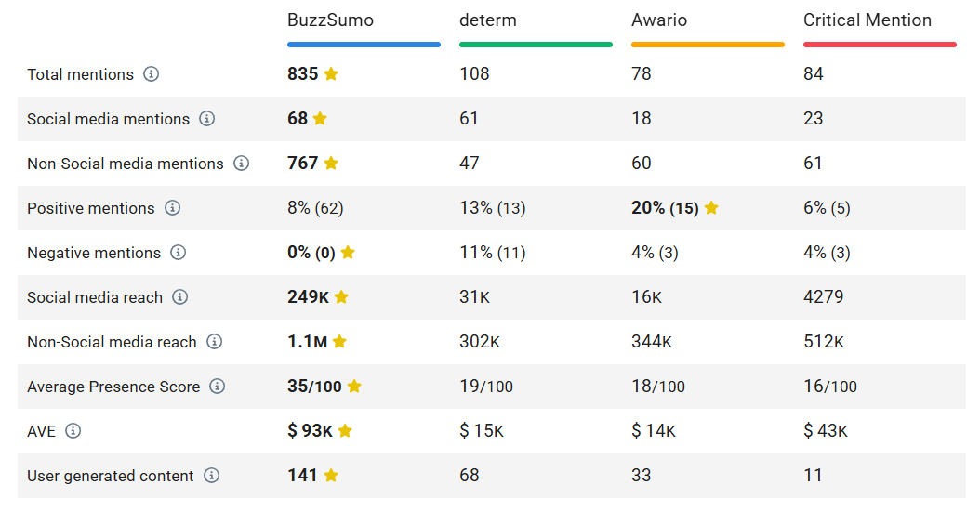Viewport: 980px width, 511px height.
Task: Click info icon beside AVE label
Action: pyautogui.click(x=73, y=431)
